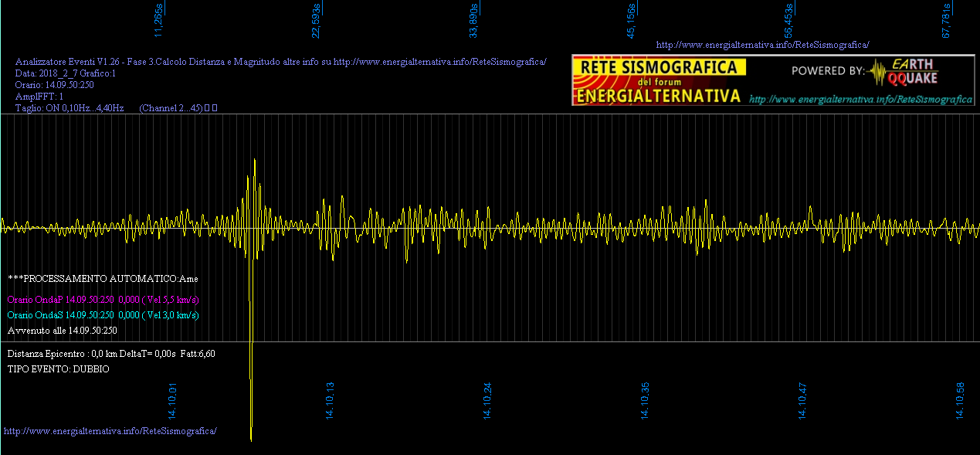Image resolution: width=980 pixels, height=455 pixels.
Task: Click the 33,890s time axis label
Action: point(473,19)
